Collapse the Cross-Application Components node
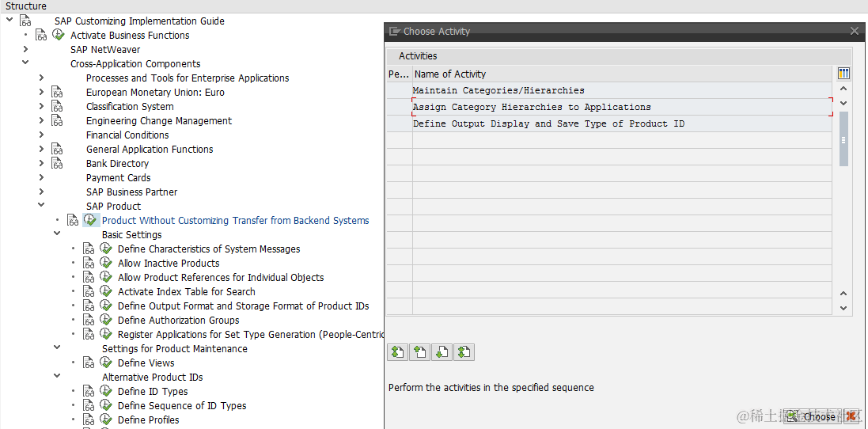Image resolution: width=868 pixels, height=429 pixels. coord(25,63)
